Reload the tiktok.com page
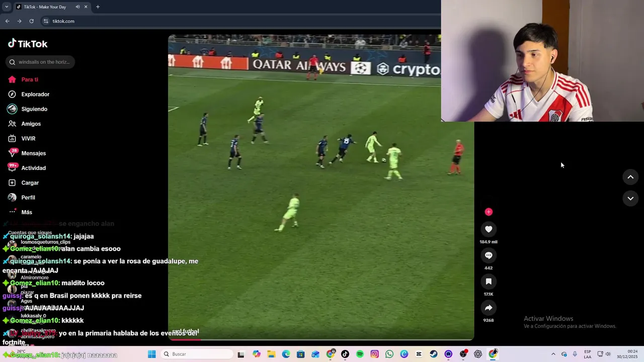The width and height of the screenshot is (644, 362). 31,21
